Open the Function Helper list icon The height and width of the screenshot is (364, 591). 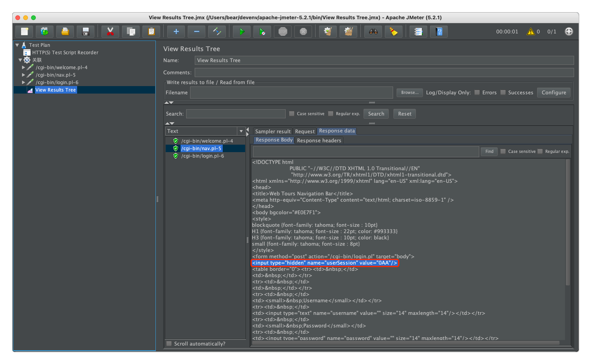point(418,31)
